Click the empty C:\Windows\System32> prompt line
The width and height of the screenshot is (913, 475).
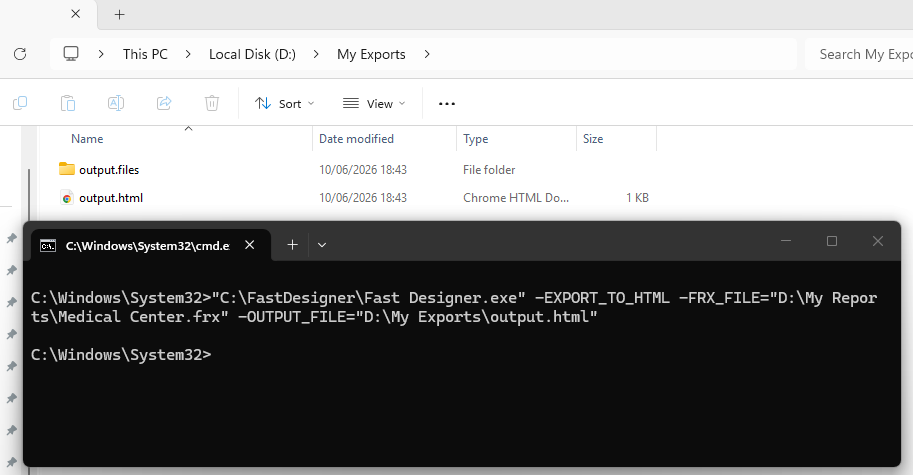coord(121,355)
